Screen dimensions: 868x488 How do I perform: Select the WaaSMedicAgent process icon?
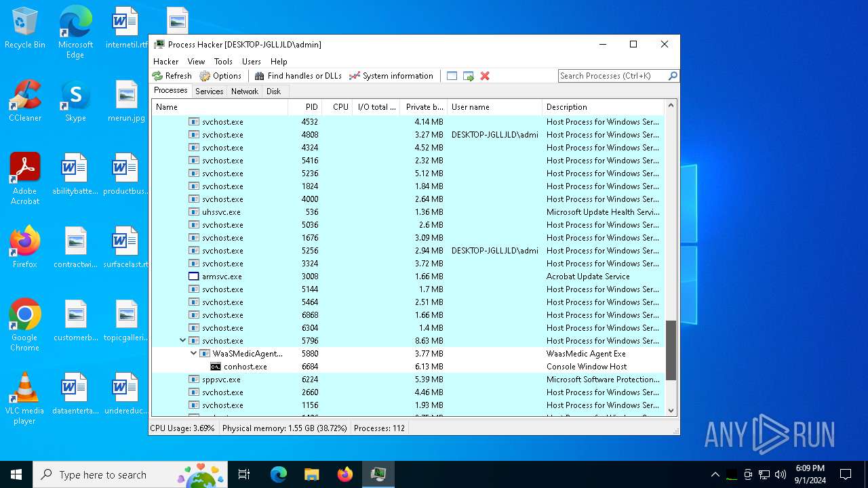[205, 354]
